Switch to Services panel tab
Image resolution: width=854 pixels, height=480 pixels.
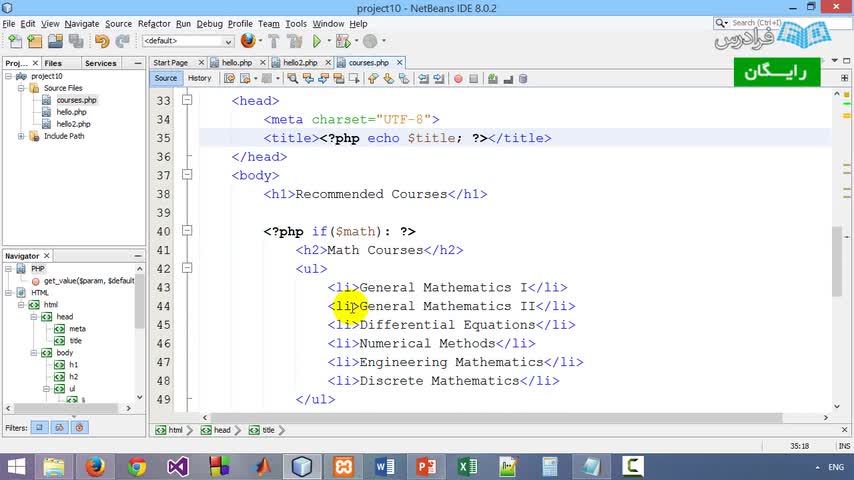click(x=101, y=63)
